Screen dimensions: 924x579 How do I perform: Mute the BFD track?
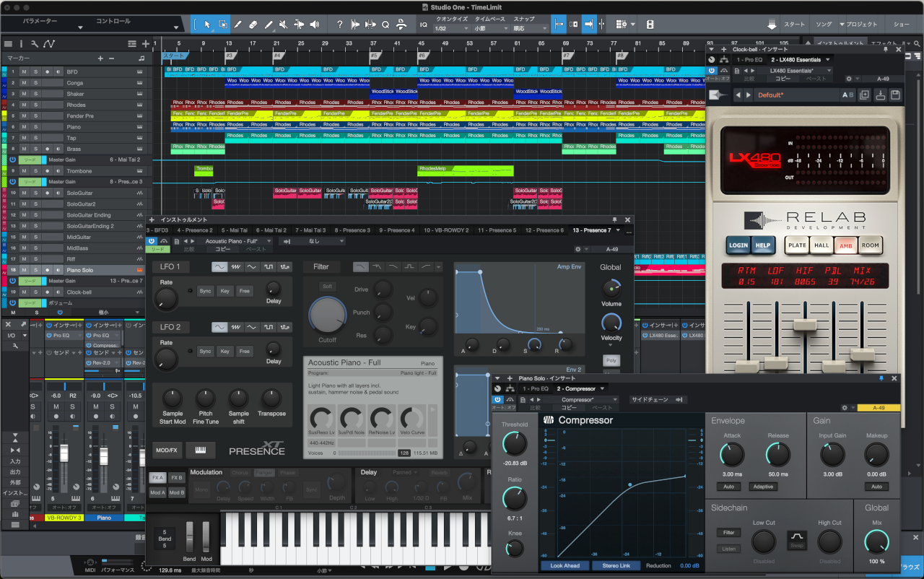(24, 71)
